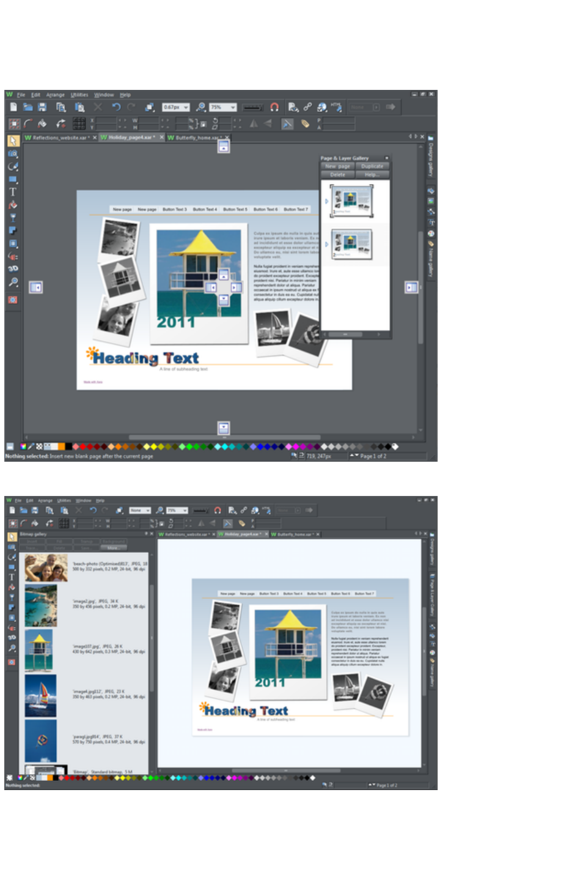
Task: Open color editor icon on Page & Layer Gallery window color line
Action: tap(24, 446)
